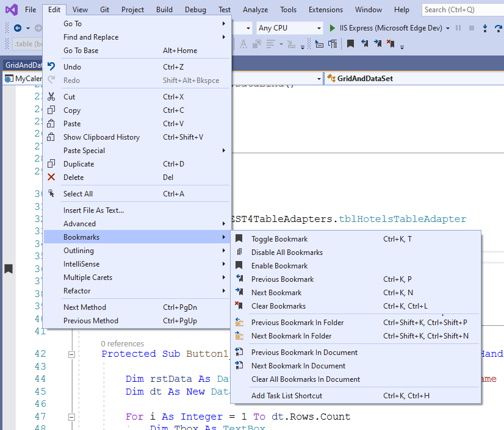Click the Step Over debug icon
The image size is (504, 430).
tap(499, 28)
